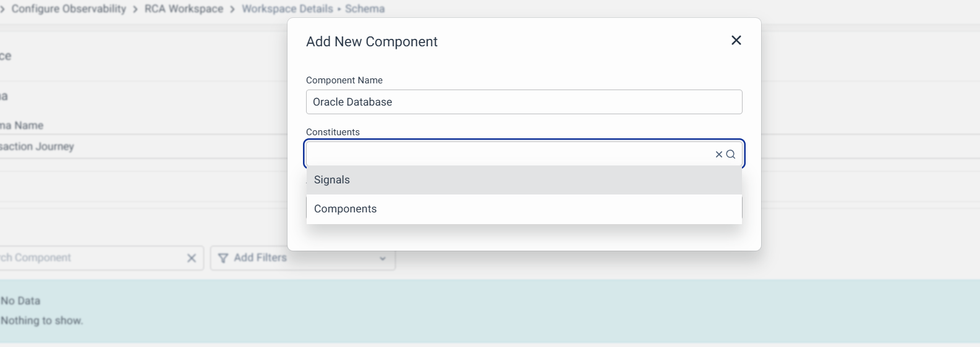Open the Add Filters dropdown
Image resolution: width=980 pixels, height=347 pixels.
pyautogui.click(x=260, y=258)
